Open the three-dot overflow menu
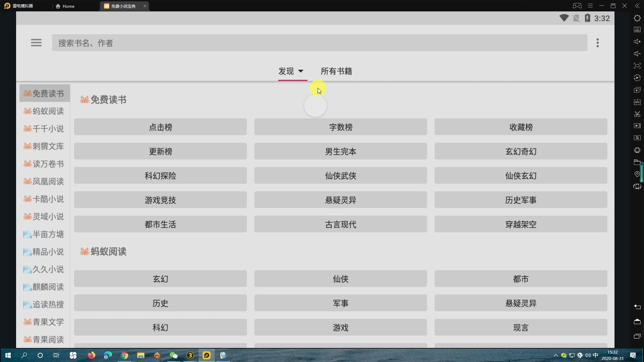 tap(597, 43)
